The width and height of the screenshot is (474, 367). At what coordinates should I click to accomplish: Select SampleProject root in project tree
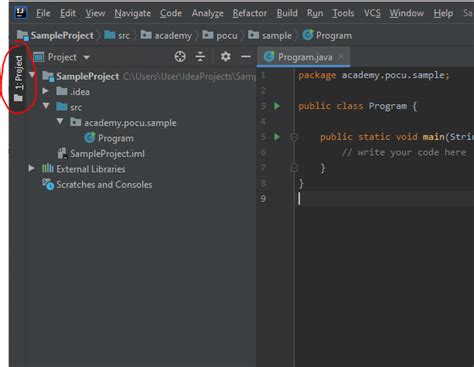87,76
